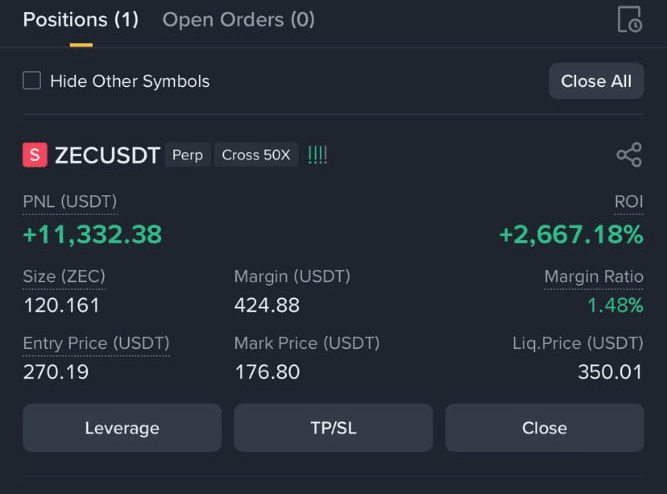Tap the Perp contract tag
This screenshot has height=494, width=667.
click(x=188, y=155)
